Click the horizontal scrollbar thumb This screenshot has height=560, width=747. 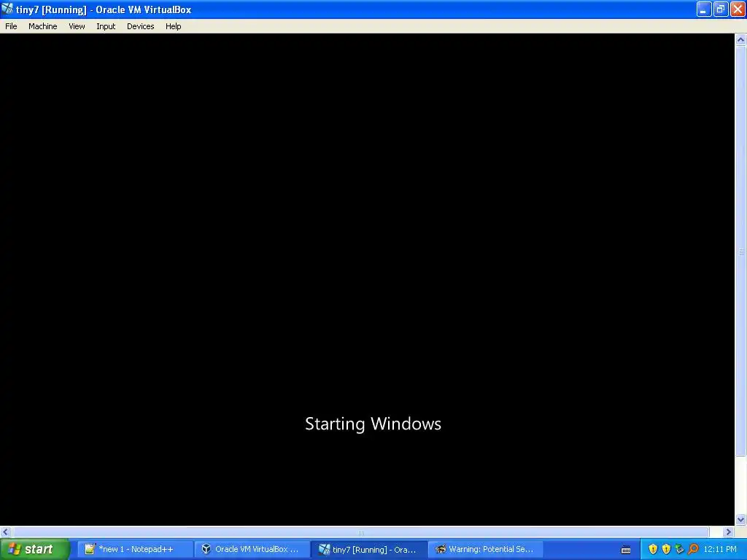(x=360, y=532)
